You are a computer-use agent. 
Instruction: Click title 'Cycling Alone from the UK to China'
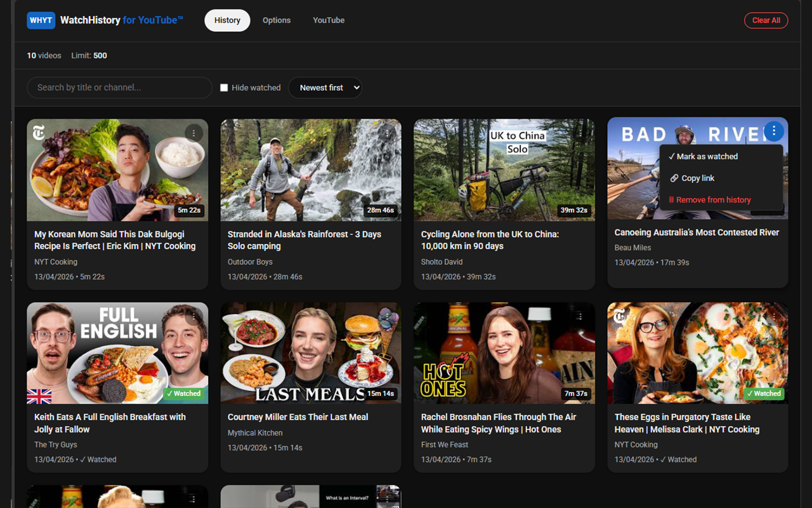(x=490, y=240)
